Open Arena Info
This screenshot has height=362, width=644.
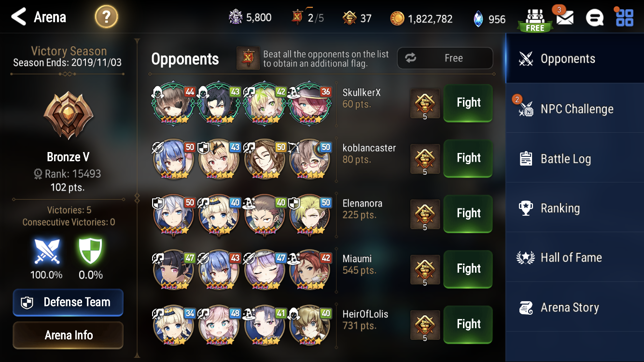pos(68,335)
